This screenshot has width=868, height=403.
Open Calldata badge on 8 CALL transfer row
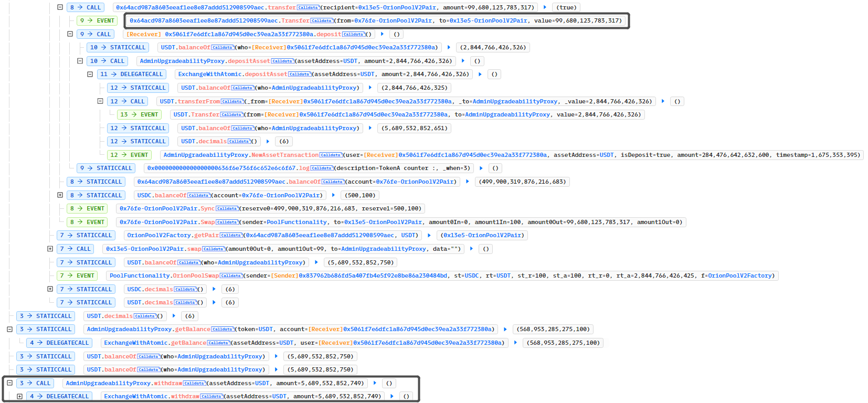click(x=308, y=8)
